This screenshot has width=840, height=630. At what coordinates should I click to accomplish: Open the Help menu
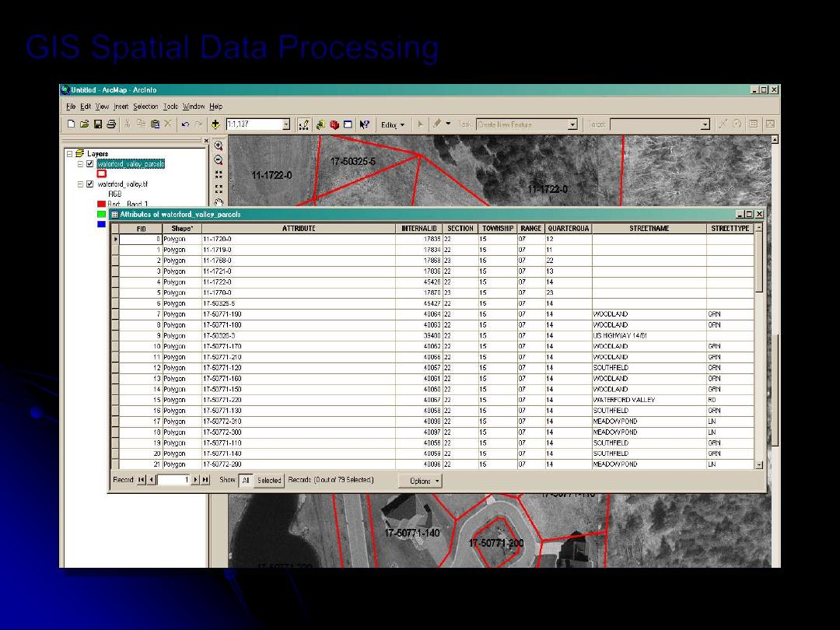click(216, 107)
